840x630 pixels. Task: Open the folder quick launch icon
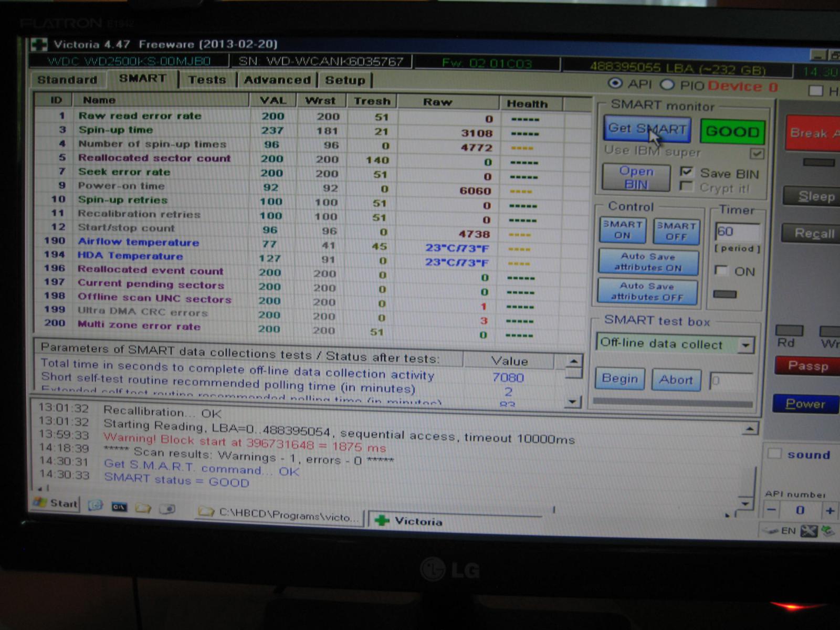point(143,508)
